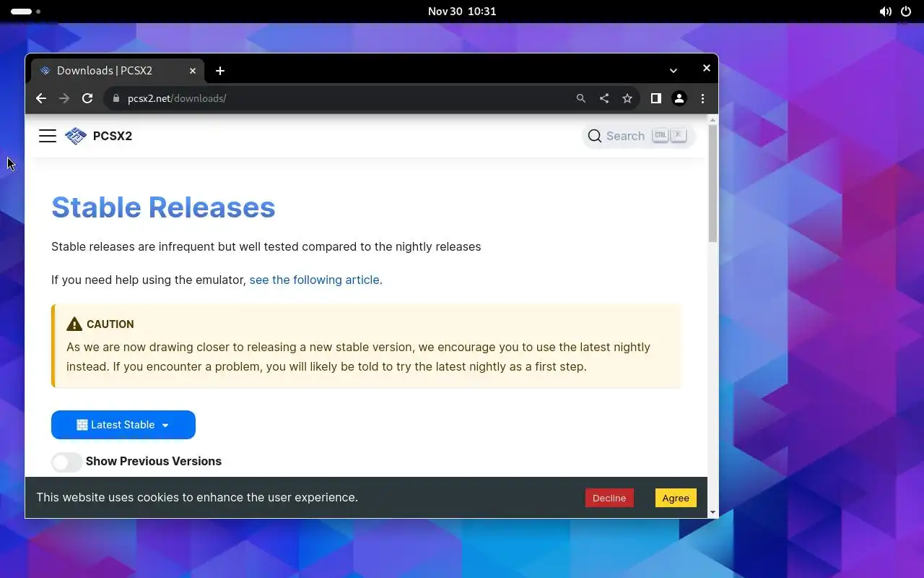The height and width of the screenshot is (578, 924).
Task: Focus the site Search box
Action: (638, 136)
